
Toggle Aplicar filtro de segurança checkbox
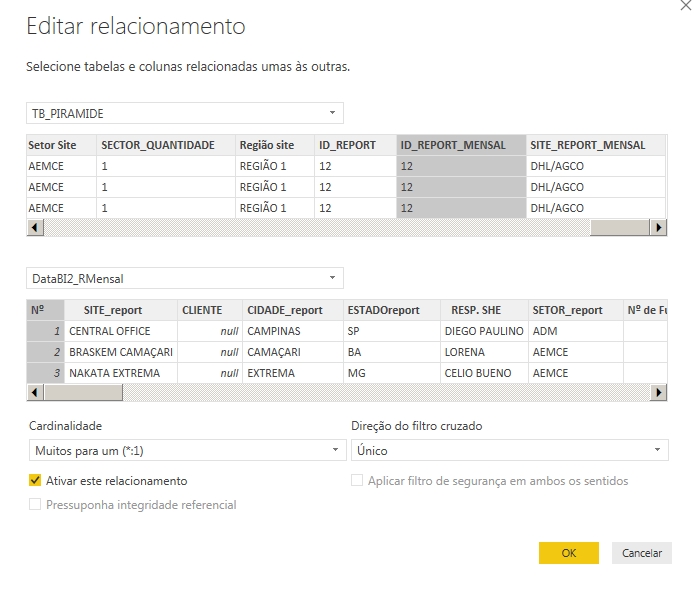[x=357, y=481]
